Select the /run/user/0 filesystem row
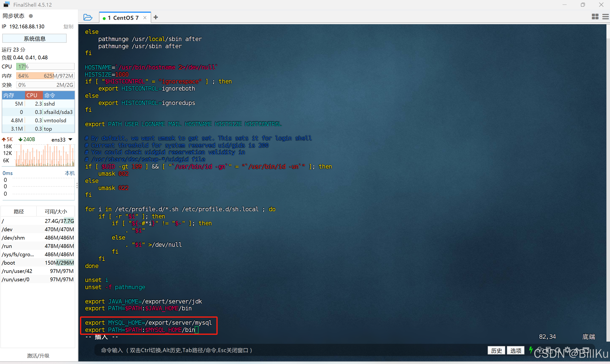 click(x=38, y=279)
